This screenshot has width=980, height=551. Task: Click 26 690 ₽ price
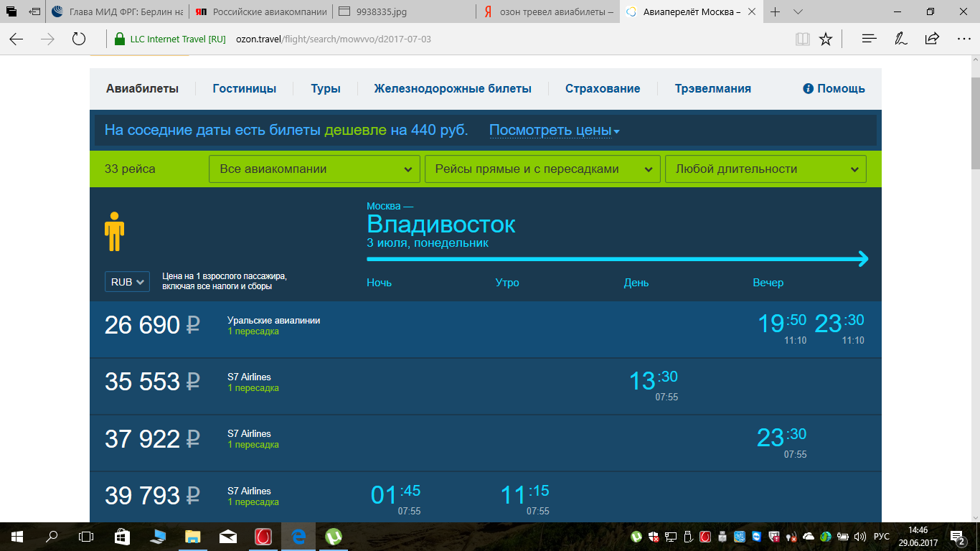(x=153, y=326)
